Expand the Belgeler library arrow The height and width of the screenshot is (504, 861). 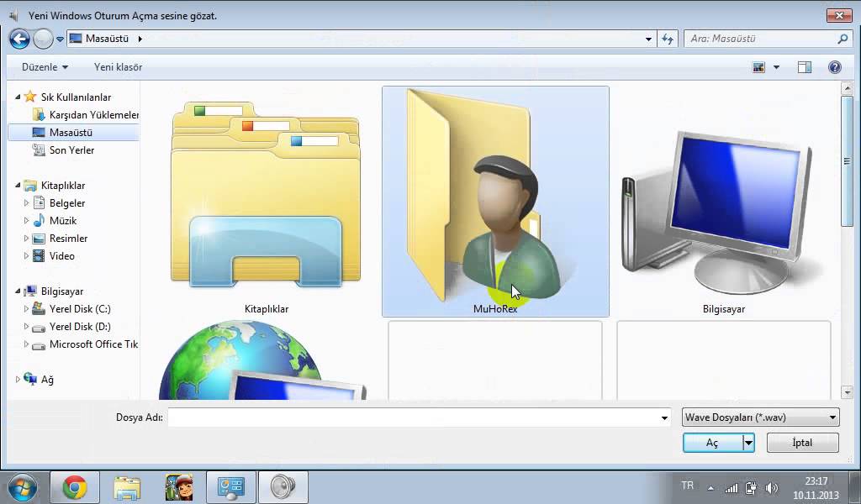pos(26,203)
